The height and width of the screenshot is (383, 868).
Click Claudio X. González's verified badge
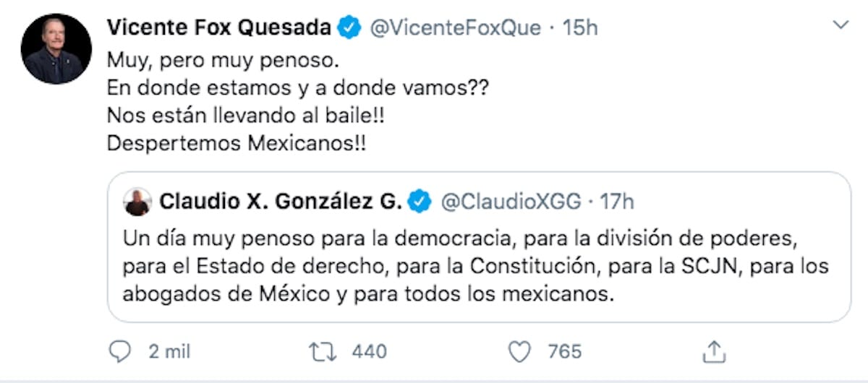(x=420, y=202)
